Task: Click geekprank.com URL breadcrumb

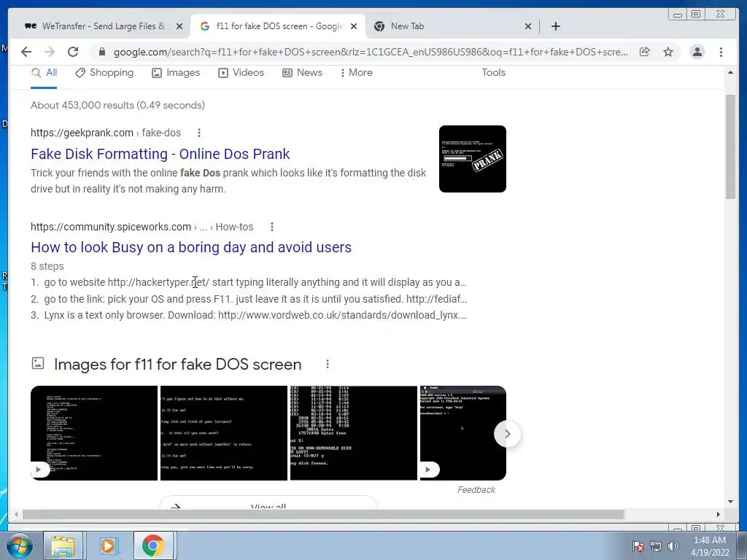Action: (x=106, y=133)
